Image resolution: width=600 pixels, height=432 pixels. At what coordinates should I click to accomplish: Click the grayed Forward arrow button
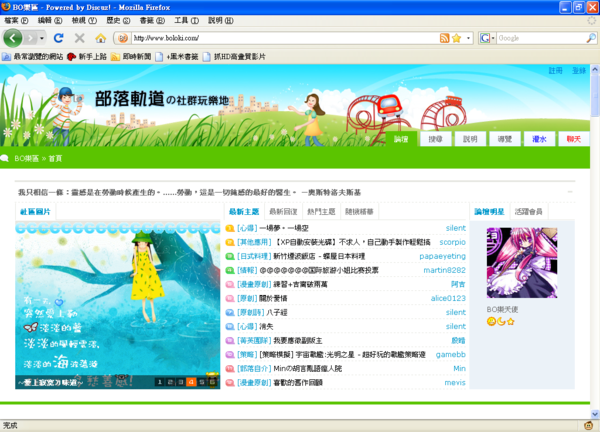click(30, 38)
